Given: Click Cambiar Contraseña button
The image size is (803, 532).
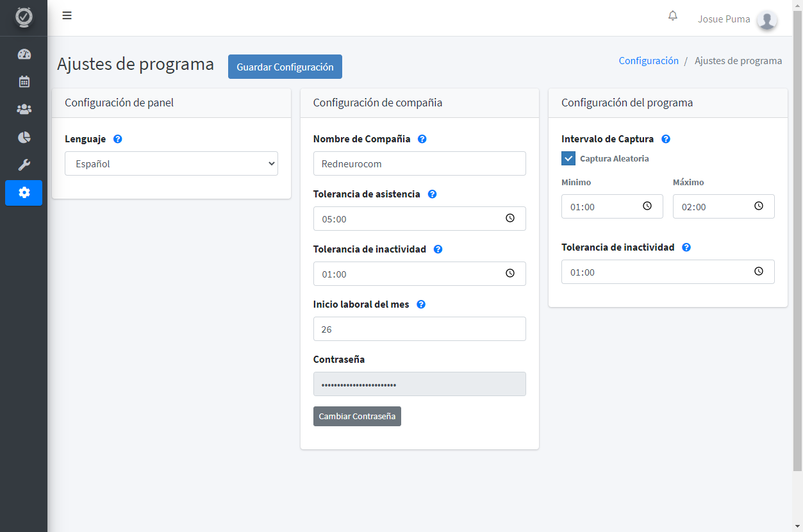Looking at the screenshot, I should (x=357, y=416).
